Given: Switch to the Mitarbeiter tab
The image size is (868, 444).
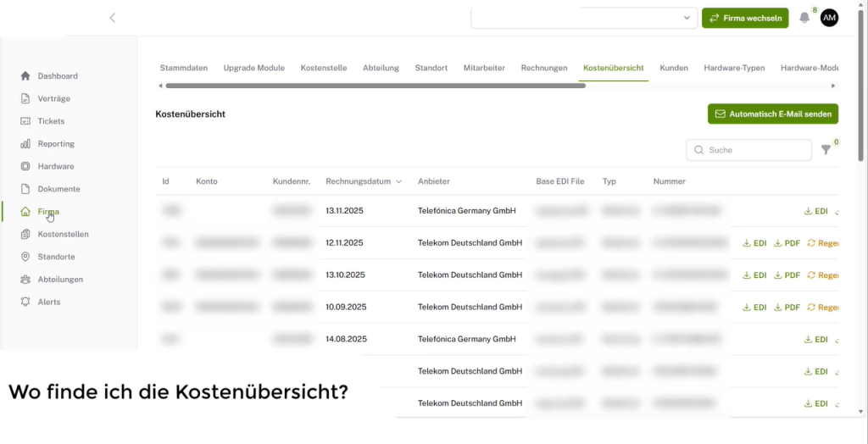Looking at the screenshot, I should (x=484, y=68).
